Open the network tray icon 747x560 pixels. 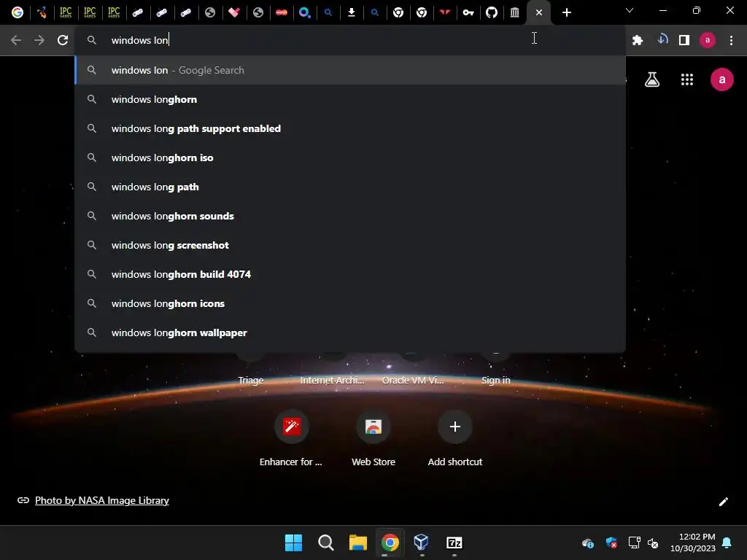634,542
